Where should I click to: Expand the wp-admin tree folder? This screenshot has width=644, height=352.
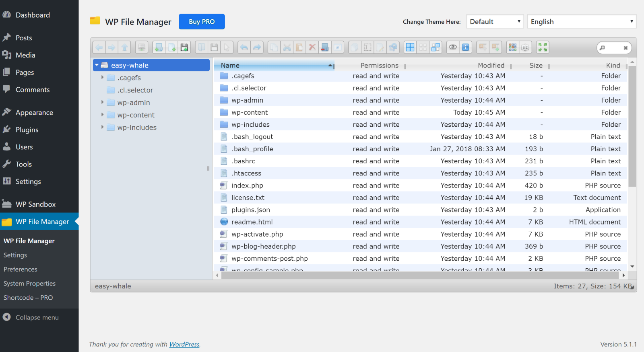[103, 102]
